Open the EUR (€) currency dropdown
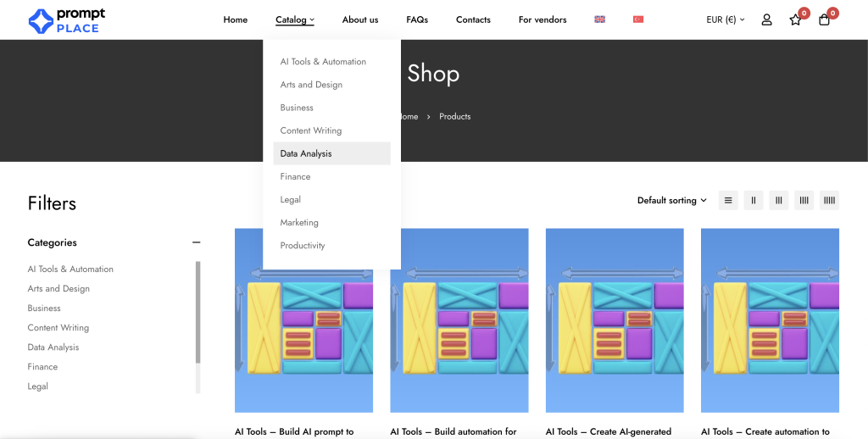The height and width of the screenshot is (439, 868). [x=725, y=19]
